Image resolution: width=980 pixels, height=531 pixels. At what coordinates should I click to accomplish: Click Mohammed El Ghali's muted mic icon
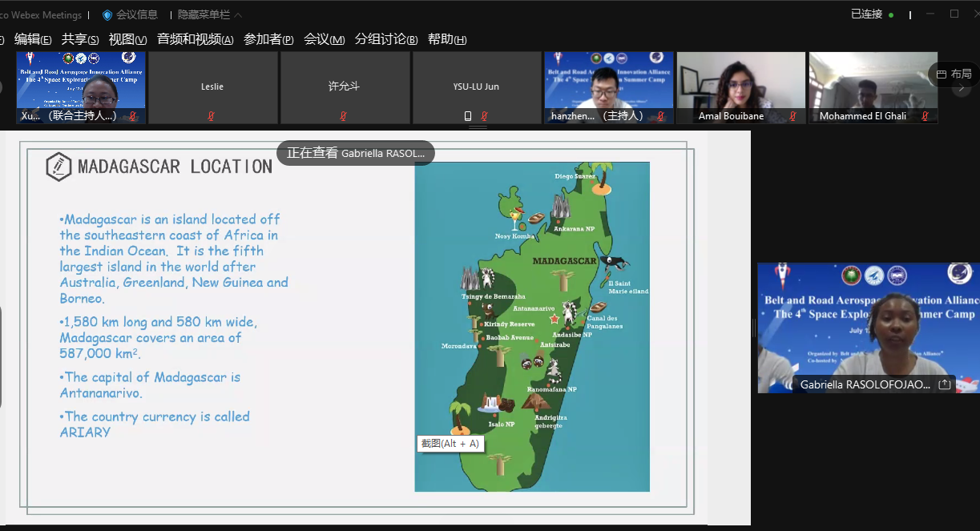click(925, 116)
